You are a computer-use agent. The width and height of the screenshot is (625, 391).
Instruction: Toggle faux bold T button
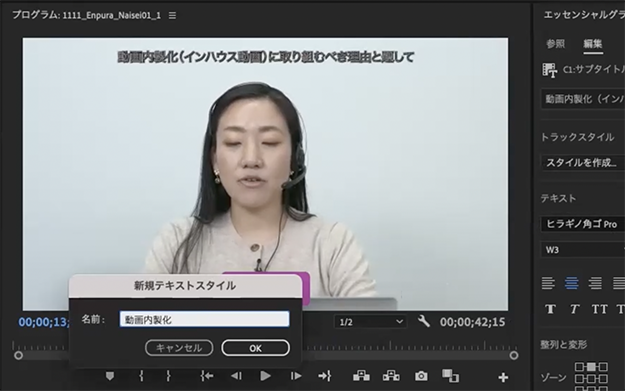pyautogui.click(x=550, y=309)
